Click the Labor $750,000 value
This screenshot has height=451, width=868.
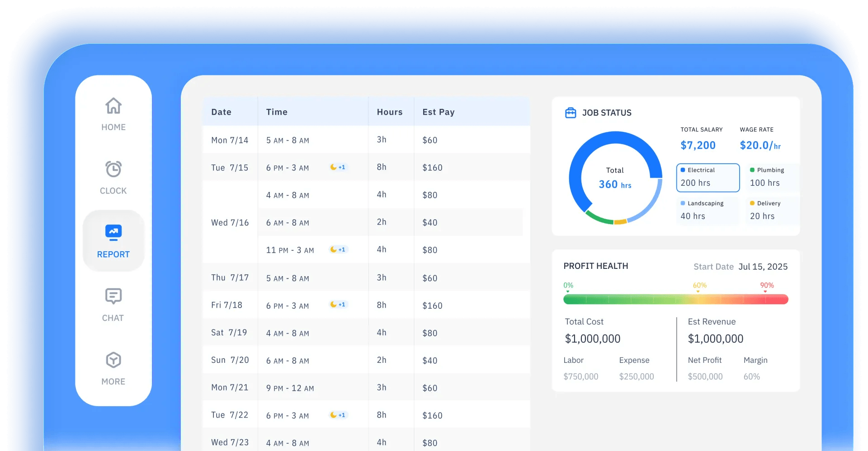point(581,376)
